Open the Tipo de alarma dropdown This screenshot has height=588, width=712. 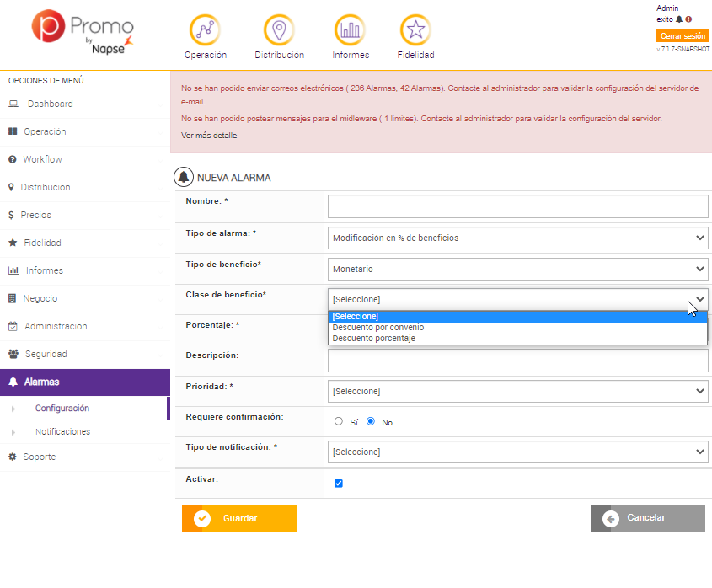[517, 238]
